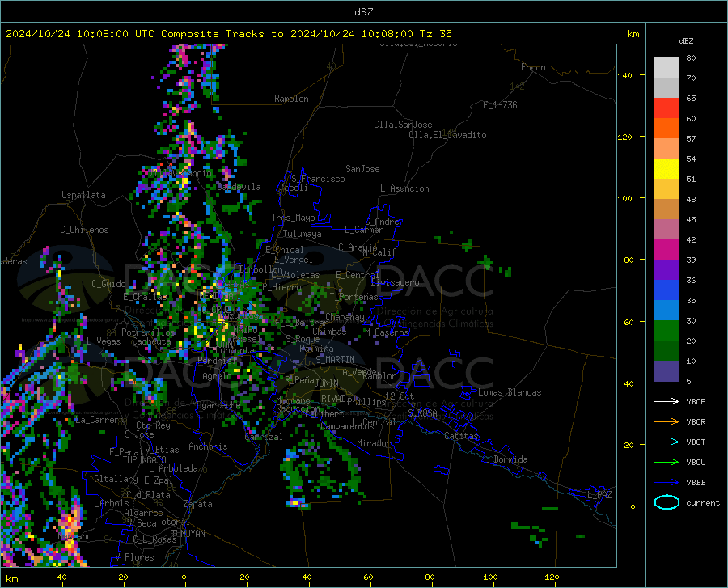The image size is (728, 588).
Task: Click the 'RIVAD' map label
Action: pyautogui.click(x=333, y=399)
